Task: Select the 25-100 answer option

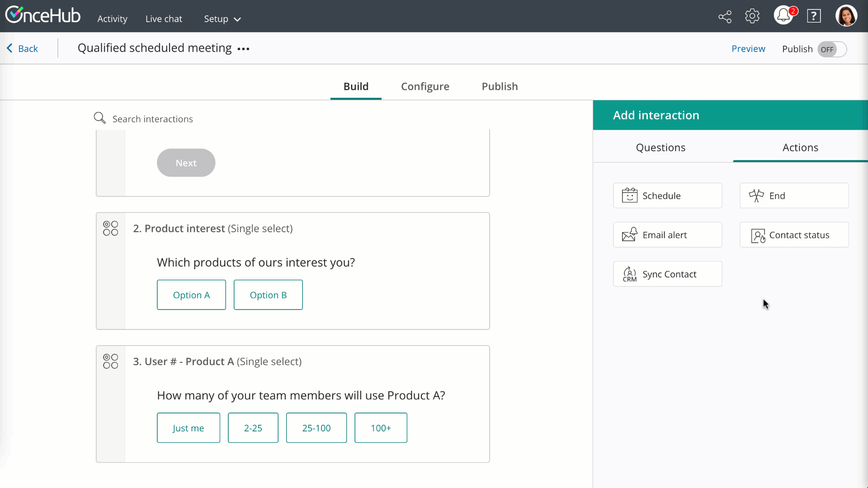Action: [316, 428]
